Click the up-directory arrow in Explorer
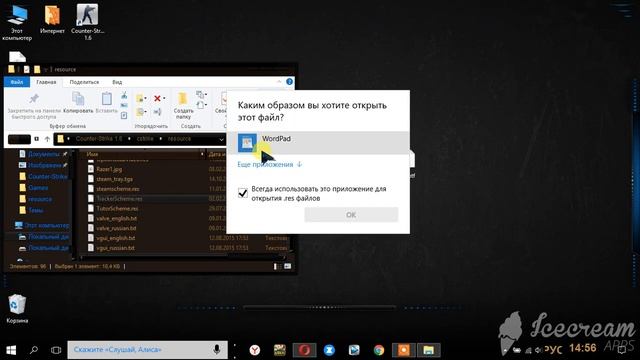This screenshot has height=360, width=640. [47, 139]
